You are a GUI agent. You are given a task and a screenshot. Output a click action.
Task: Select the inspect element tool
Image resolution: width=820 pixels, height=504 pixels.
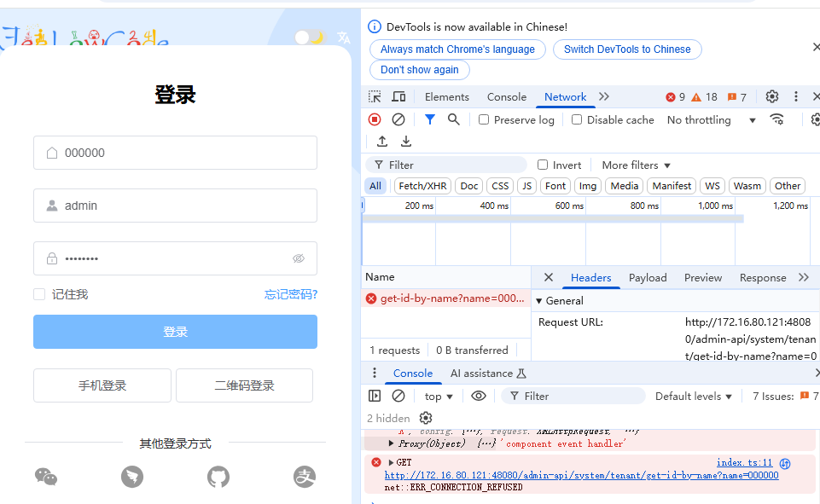pos(375,96)
